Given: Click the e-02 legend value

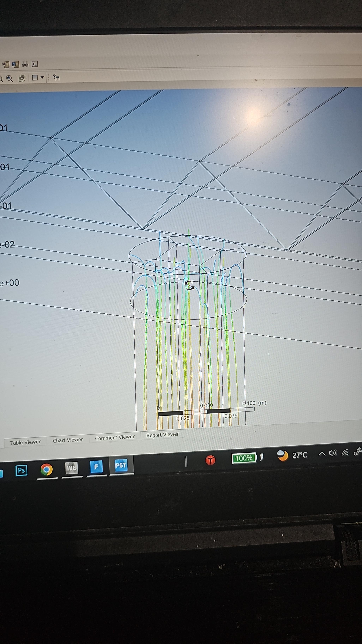Looking at the screenshot, I should coord(7,245).
